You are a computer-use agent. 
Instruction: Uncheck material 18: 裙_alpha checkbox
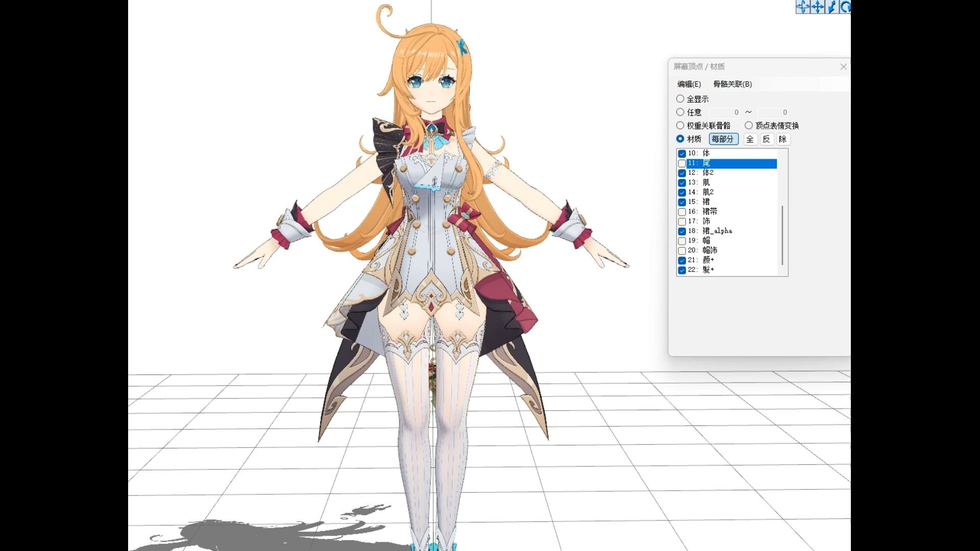682,231
